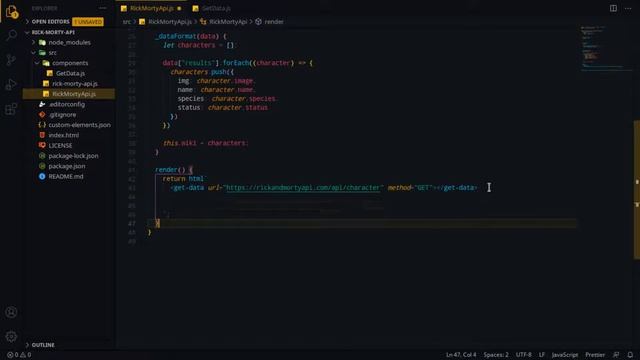Viewport: 640px width, 360px height.
Task: Collapse the src folder
Action: click(52, 53)
